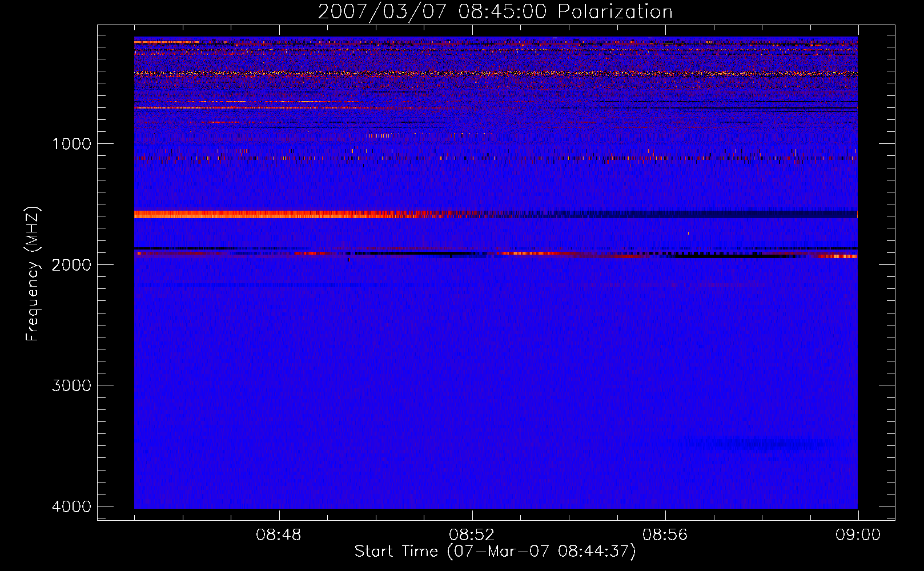The image size is (924, 571).
Task: Click the 4000 frequency tick label
Action: [71, 506]
